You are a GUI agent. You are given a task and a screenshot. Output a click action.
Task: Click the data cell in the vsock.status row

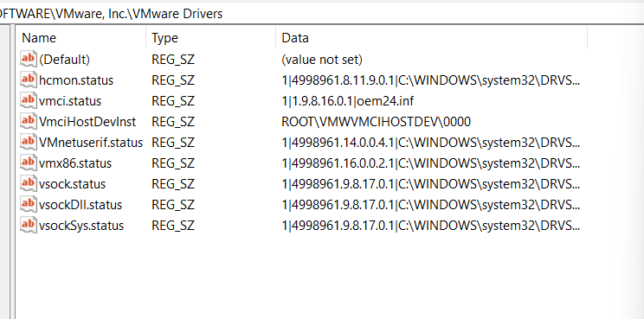click(x=431, y=184)
